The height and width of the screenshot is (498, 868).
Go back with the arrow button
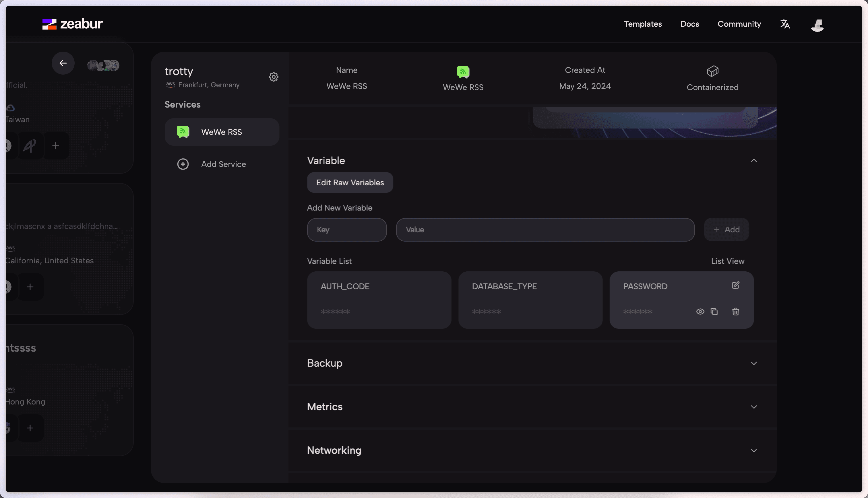pos(63,63)
